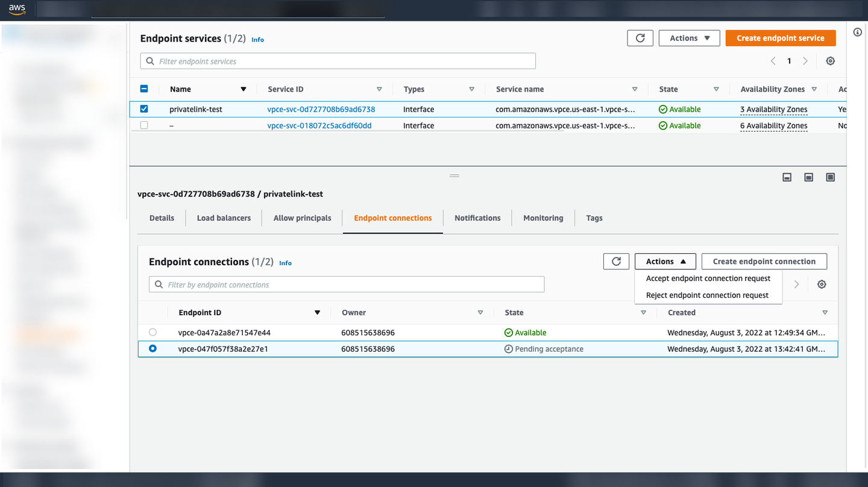The height and width of the screenshot is (487, 868).
Task: Select radio for vpce-0a47a2a8e71547e44
Action: tap(153, 332)
